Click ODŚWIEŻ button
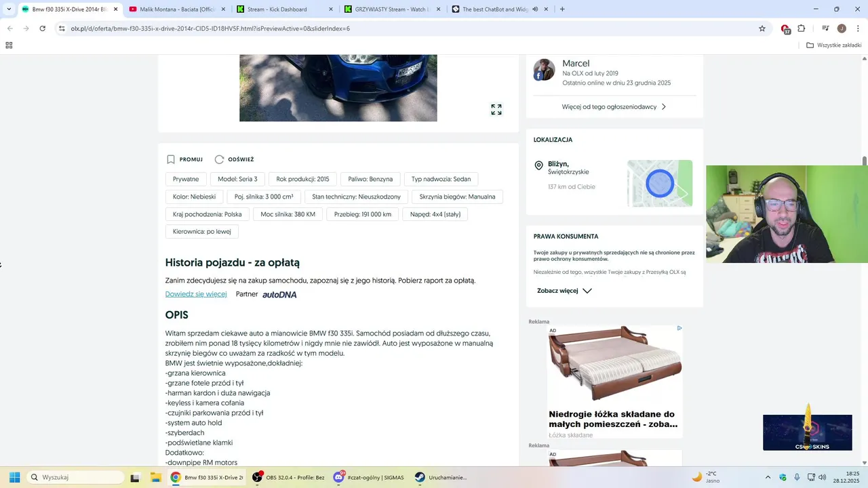The image size is (868, 488). point(234,159)
